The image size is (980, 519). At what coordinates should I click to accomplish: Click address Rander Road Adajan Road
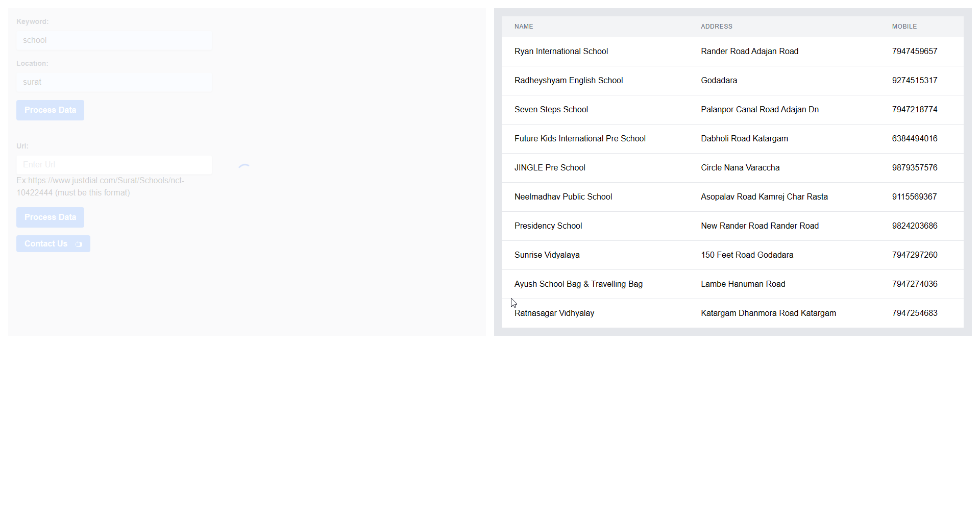pos(749,52)
